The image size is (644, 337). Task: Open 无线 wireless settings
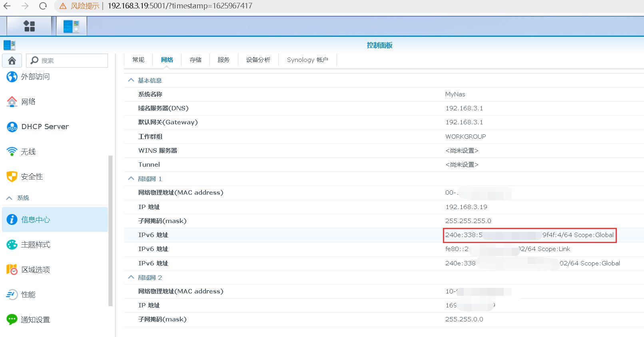[x=28, y=152]
